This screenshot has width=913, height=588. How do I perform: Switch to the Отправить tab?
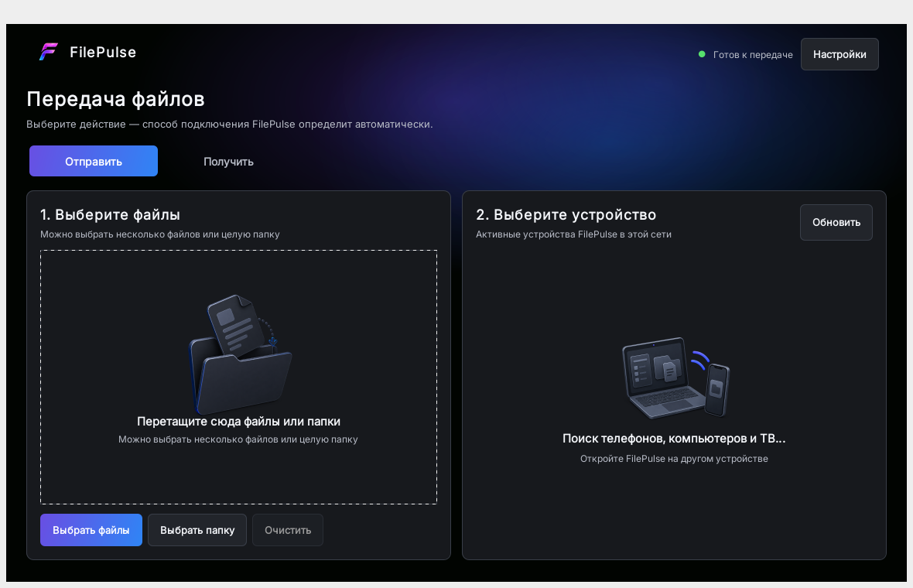(94, 161)
